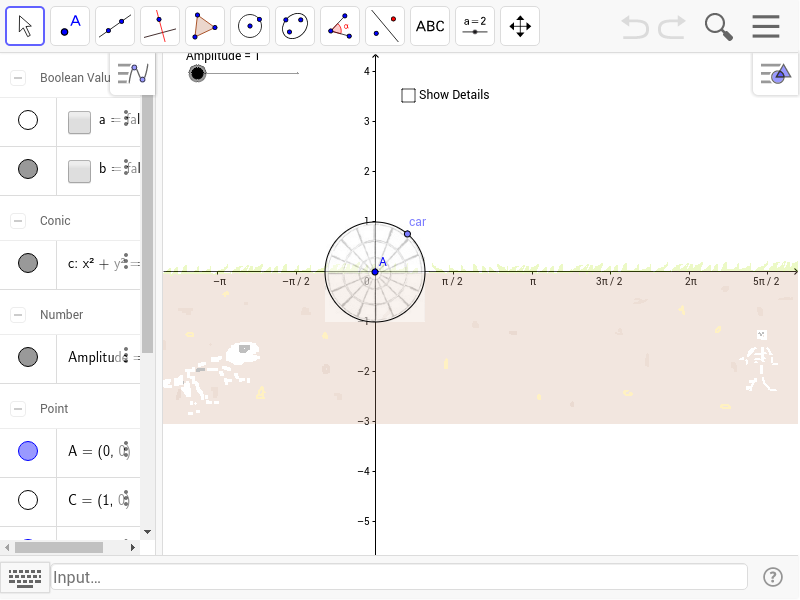
Task: Collapse the Conic section
Action: pyautogui.click(x=16, y=219)
